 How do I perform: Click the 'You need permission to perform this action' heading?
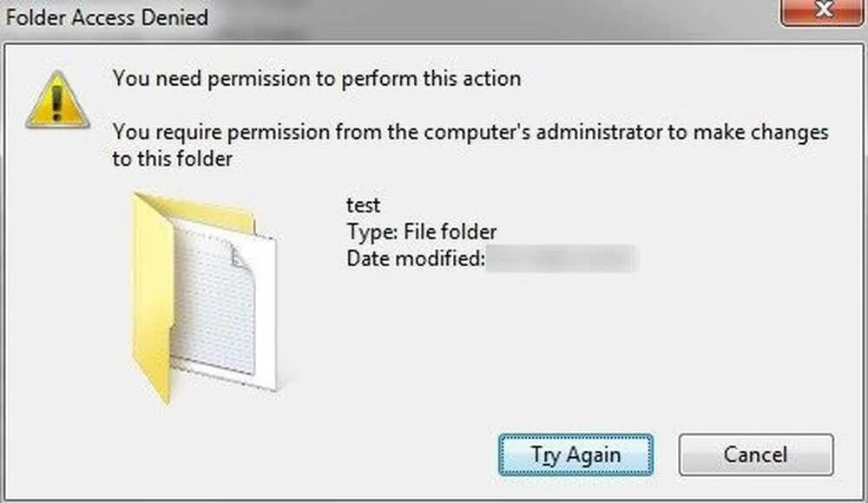pyautogui.click(x=317, y=79)
